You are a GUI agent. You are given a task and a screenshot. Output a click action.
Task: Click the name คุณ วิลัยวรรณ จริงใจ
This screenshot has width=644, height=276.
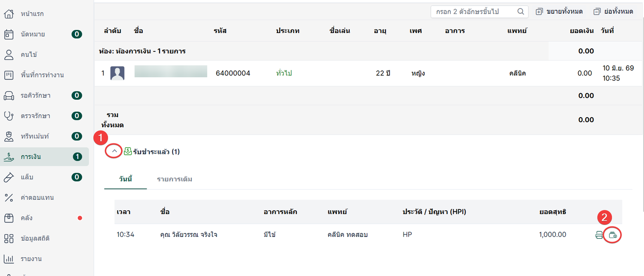pos(189,235)
